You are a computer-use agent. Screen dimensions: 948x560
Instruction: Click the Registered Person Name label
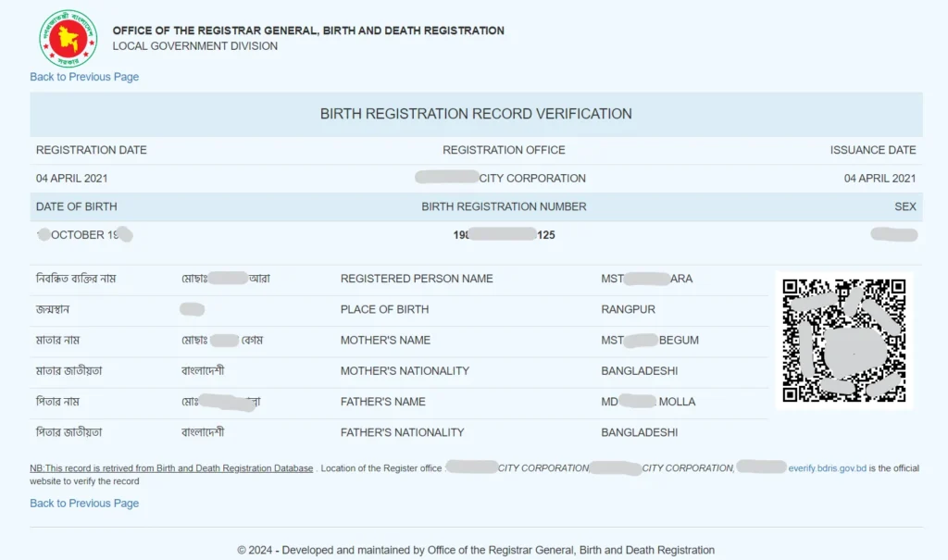coord(417,279)
